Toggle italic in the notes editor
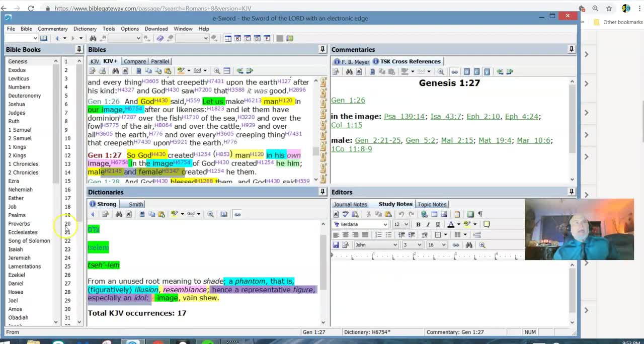The height and width of the screenshot is (344, 644). pos(428,224)
